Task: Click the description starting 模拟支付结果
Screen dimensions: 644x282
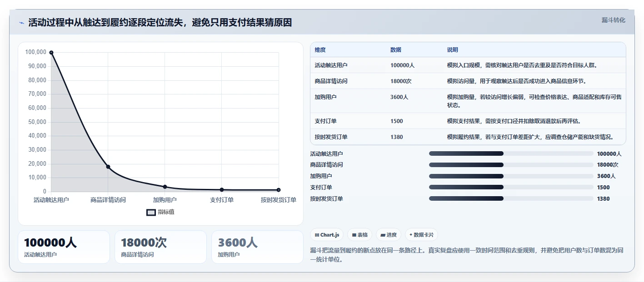Action: [x=514, y=121]
